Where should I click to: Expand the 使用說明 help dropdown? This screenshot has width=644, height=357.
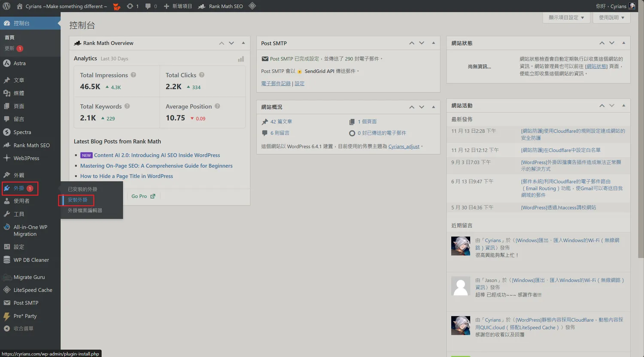click(611, 18)
